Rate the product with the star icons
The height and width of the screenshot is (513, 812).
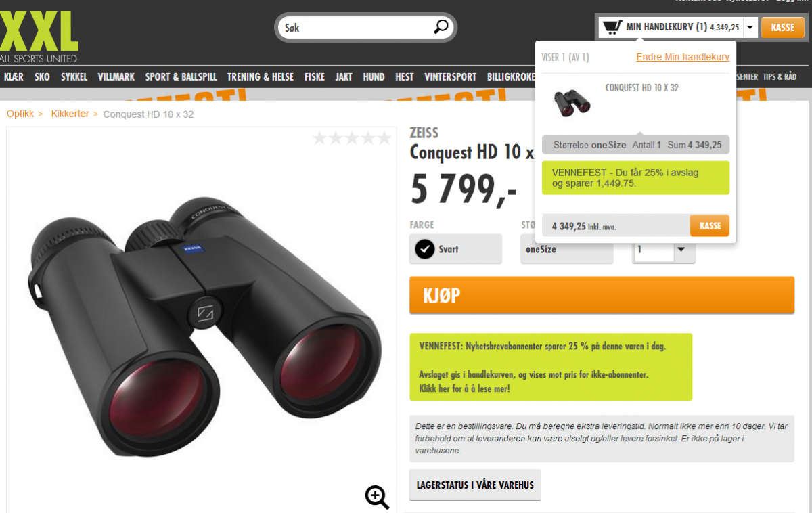click(352, 138)
